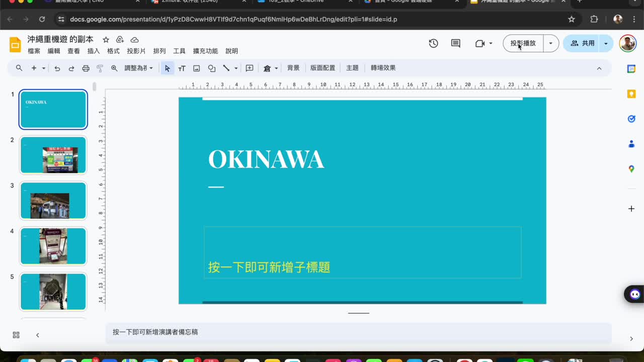644x362 pixels.
Task: Open the 格式 menu
Action: 113,51
